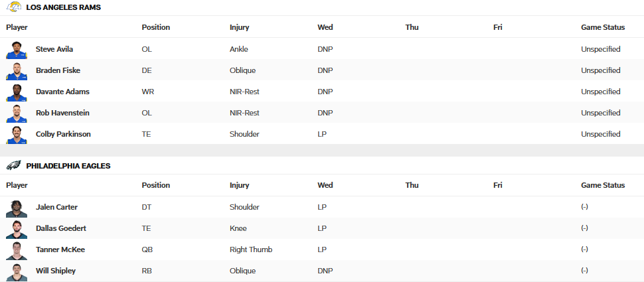Click Steve Avila's headshot photo
Image resolution: width=644 pixels, height=282 pixels.
(x=17, y=50)
